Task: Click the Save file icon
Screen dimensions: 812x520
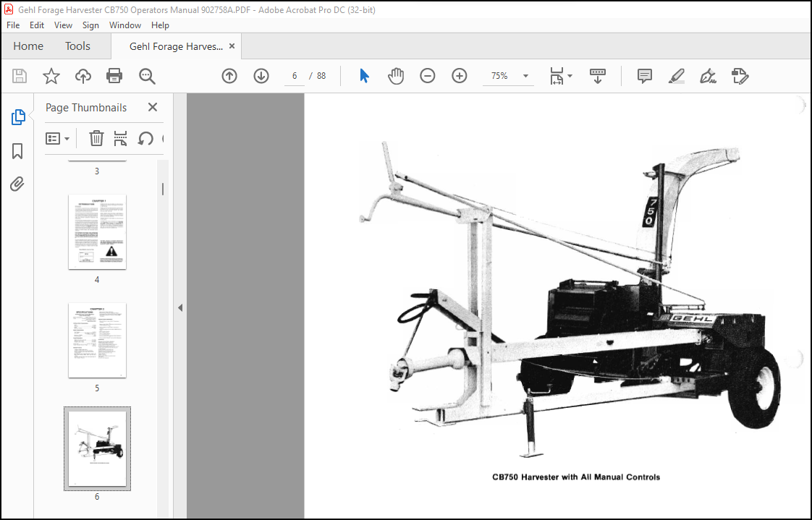Action: 20,76
